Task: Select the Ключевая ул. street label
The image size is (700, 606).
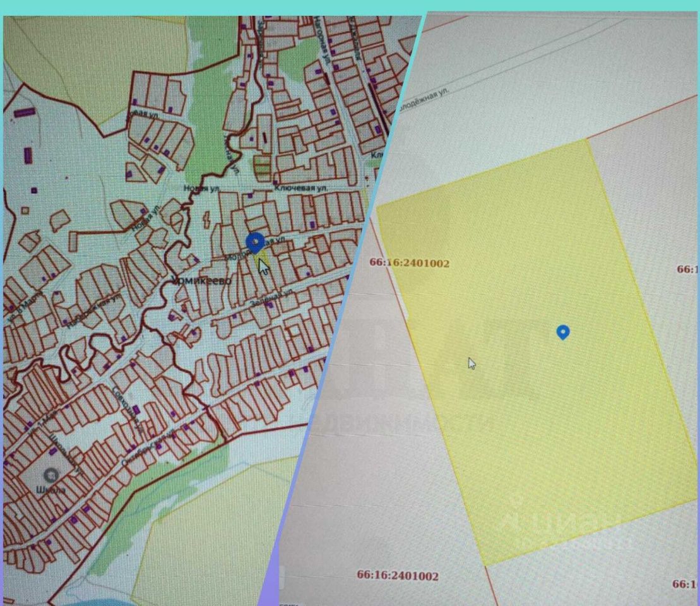Action: coord(301,188)
